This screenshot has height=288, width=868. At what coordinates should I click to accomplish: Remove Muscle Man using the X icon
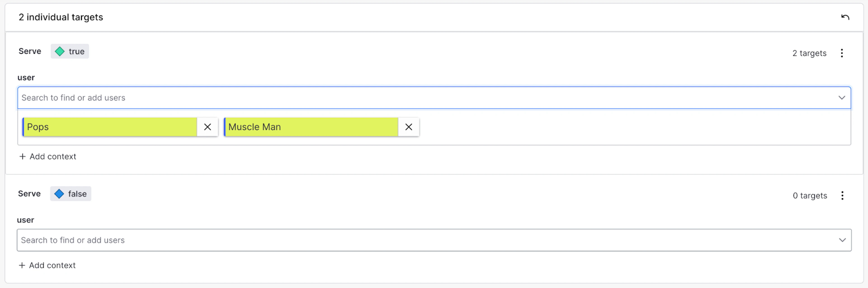pos(408,127)
